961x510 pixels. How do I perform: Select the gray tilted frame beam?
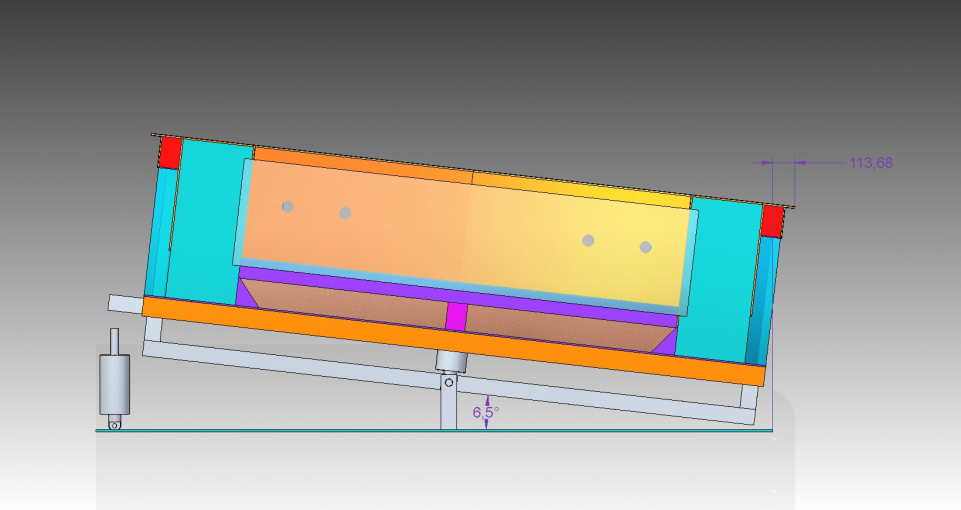[x=449, y=383]
